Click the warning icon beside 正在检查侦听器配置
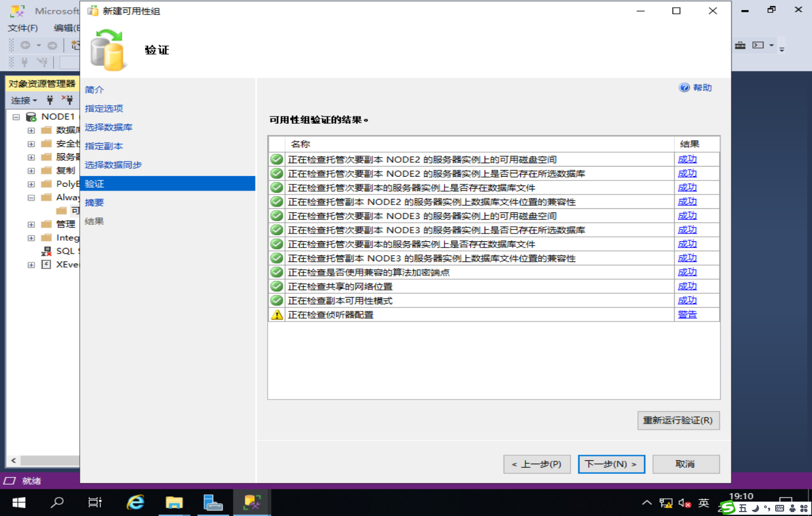 coord(277,315)
